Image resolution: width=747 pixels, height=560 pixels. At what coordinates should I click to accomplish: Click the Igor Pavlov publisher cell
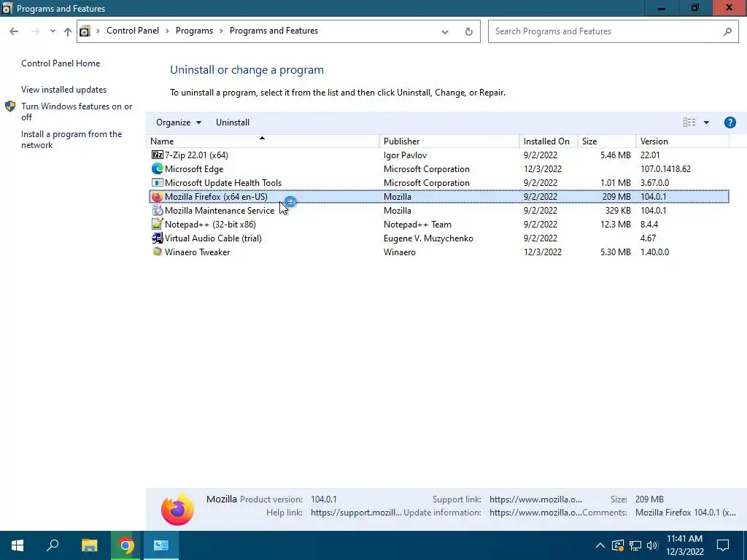point(405,155)
